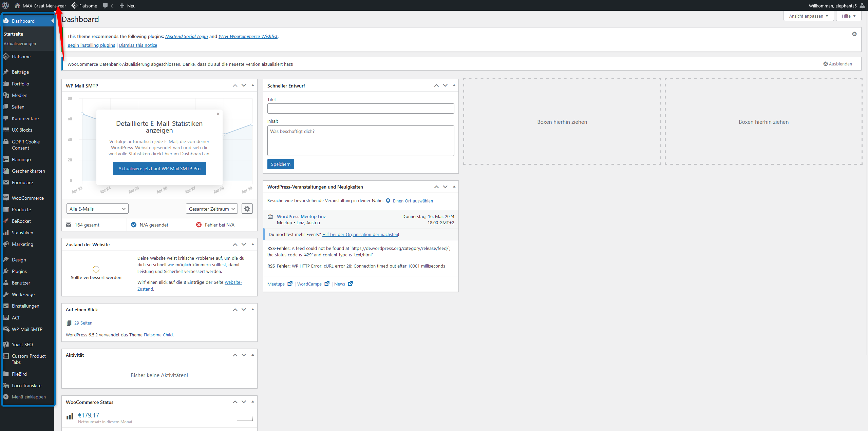
Task: Dismiss the plugin recommendation notice with X
Action: coord(854,34)
